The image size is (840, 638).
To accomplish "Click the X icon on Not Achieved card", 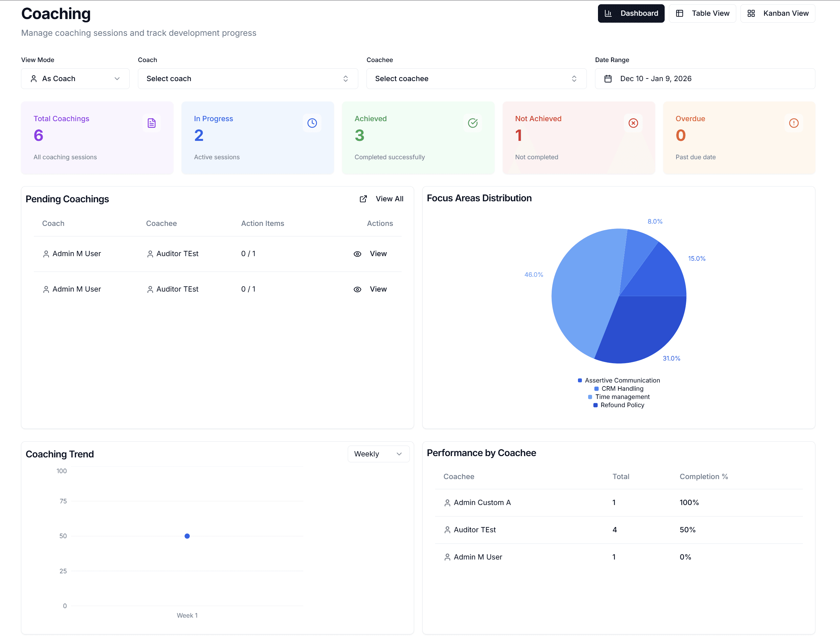I will [x=633, y=123].
